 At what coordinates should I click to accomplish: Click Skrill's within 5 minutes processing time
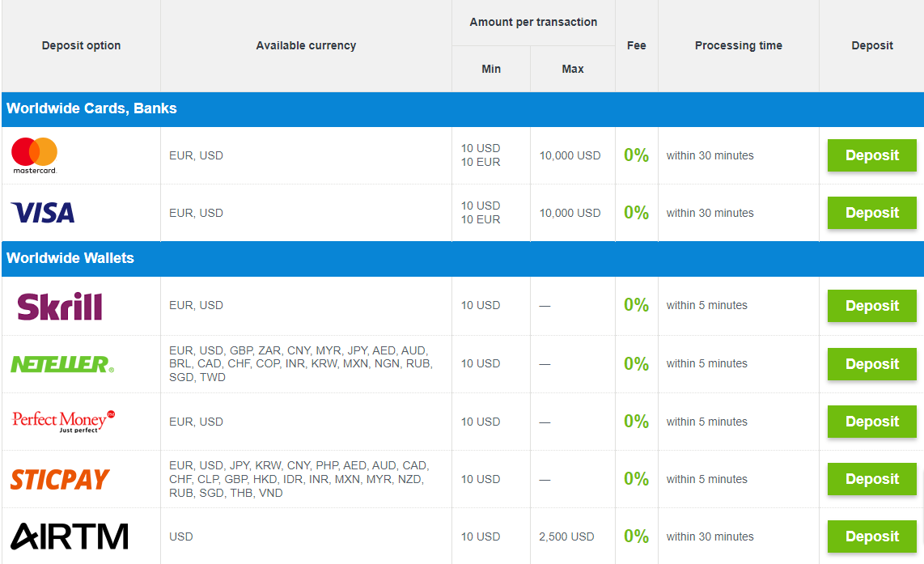(x=706, y=305)
